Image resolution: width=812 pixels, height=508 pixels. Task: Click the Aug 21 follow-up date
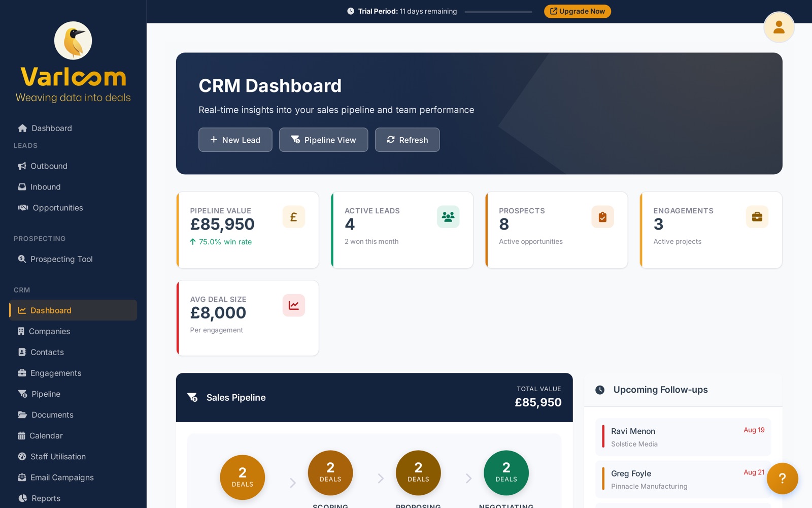click(754, 472)
